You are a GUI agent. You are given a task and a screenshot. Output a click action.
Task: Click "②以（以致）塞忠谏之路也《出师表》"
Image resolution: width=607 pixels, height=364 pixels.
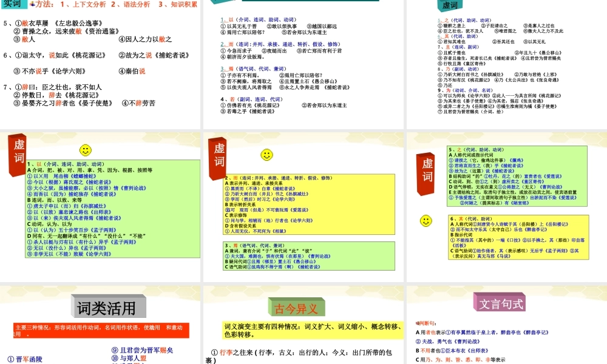(69, 212)
